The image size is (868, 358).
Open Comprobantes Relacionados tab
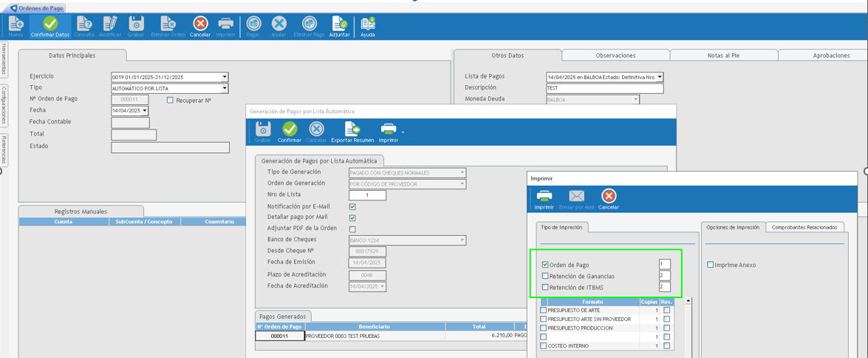click(x=804, y=227)
